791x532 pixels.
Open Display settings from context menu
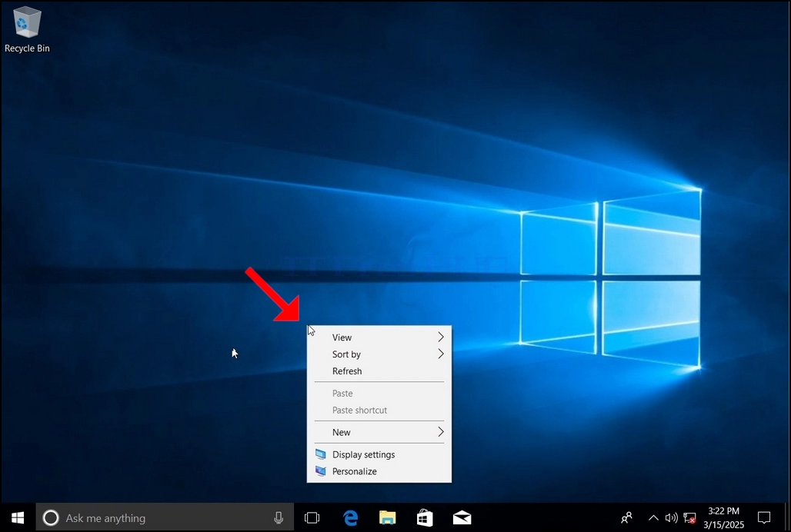[x=379, y=454]
